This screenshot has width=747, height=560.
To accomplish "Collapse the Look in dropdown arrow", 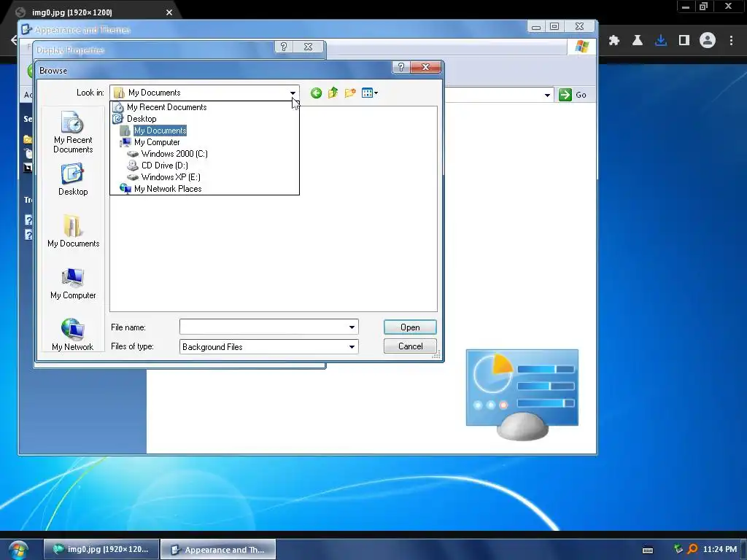I will coord(293,93).
